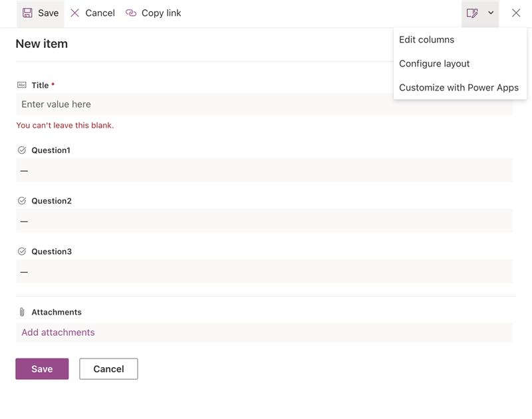Click the bottom Cancel button
The image size is (532, 419).
[108, 369]
